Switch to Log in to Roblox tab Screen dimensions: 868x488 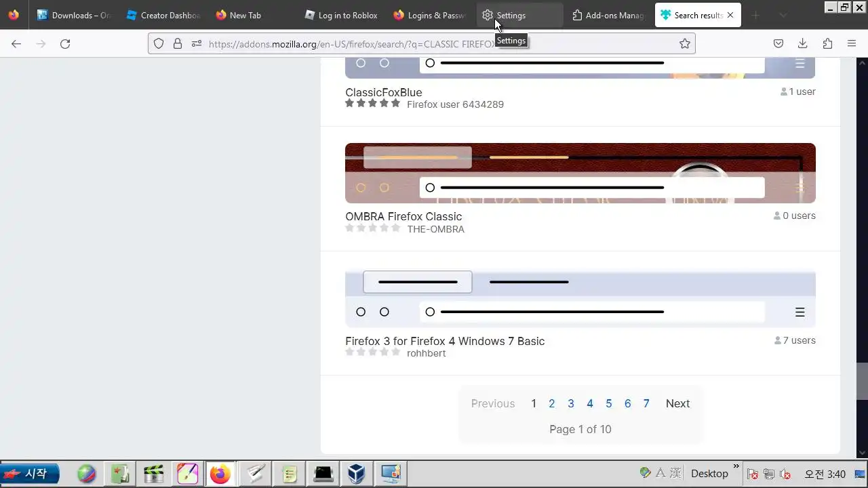click(341, 15)
